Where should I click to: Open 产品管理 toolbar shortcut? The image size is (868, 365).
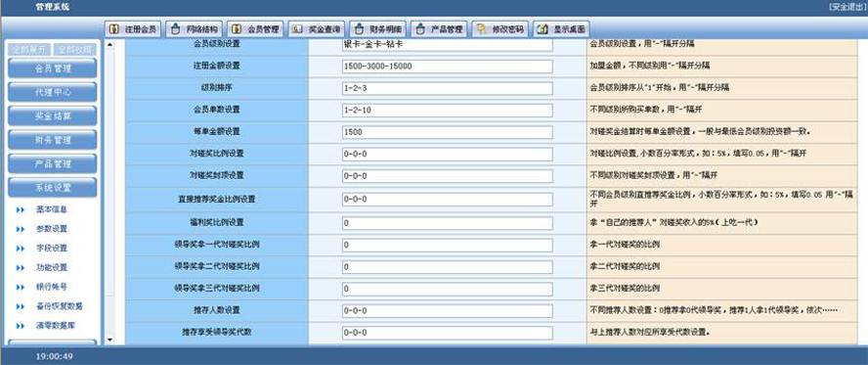pos(439,28)
